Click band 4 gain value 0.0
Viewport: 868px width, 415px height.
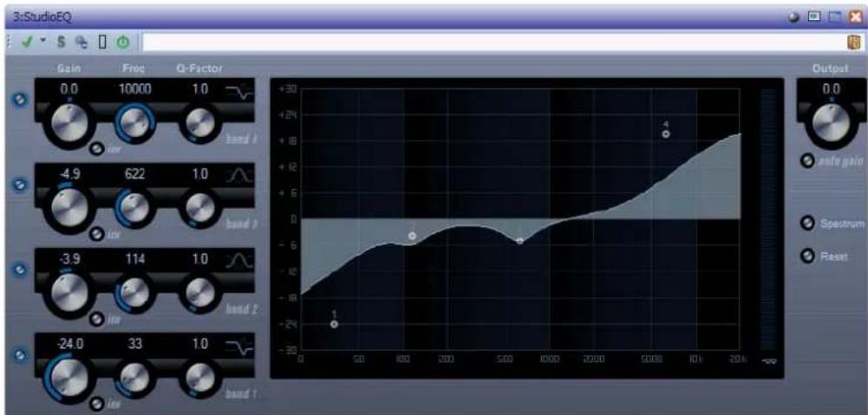pyautogui.click(x=69, y=89)
